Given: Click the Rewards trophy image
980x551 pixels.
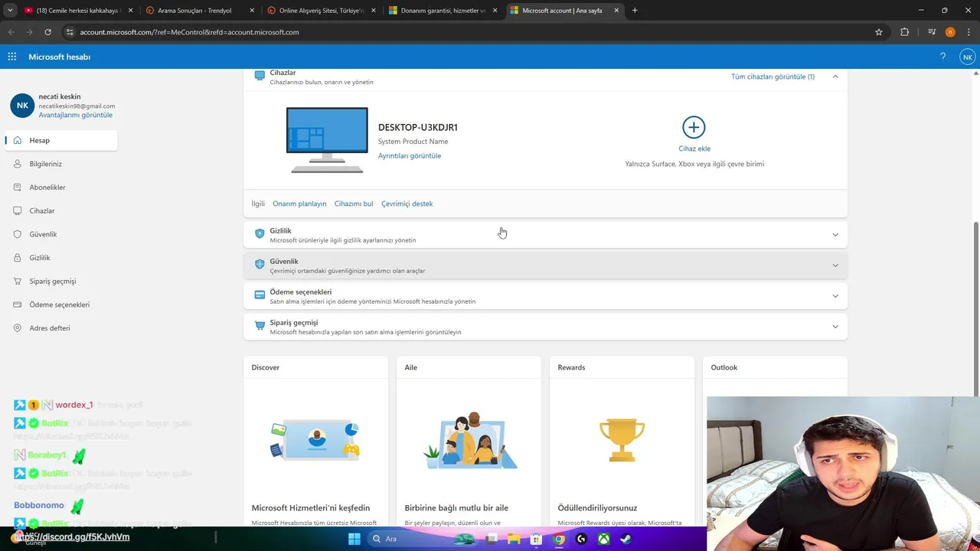Looking at the screenshot, I should pos(622,440).
